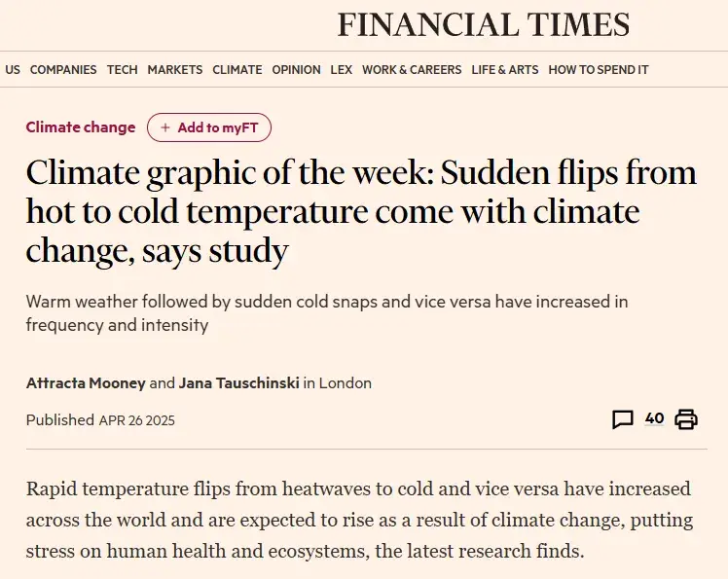Image resolution: width=728 pixels, height=579 pixels.
Task: Click the plus icon in Add to myFT
Action: click(x=164, y=127)
